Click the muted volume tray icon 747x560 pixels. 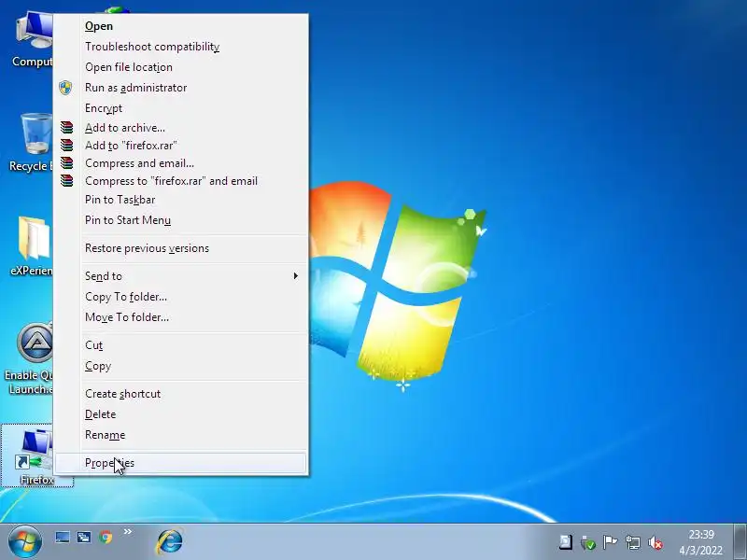click(655, 542)
